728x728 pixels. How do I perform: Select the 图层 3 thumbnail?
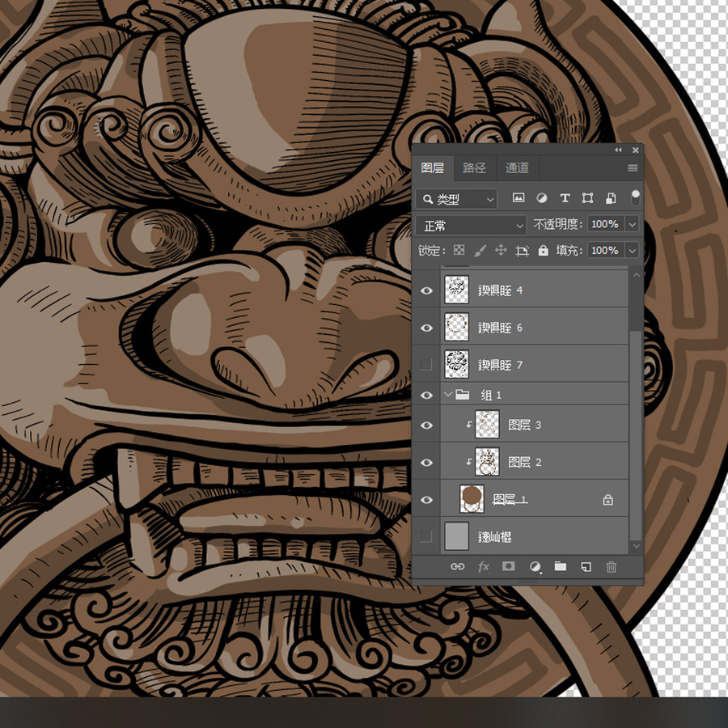[487, 424]
